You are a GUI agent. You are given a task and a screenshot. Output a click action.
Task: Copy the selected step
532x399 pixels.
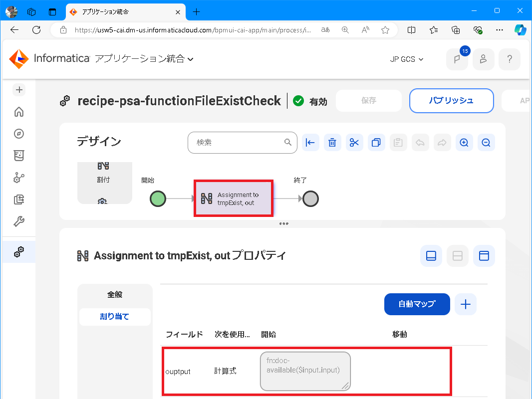376,142
